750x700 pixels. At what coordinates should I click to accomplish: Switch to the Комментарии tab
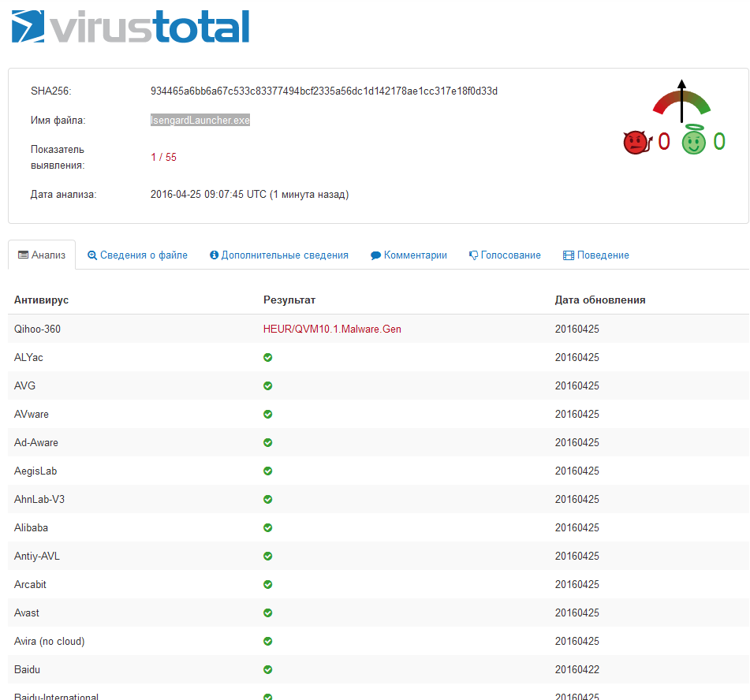coord(409,255)
